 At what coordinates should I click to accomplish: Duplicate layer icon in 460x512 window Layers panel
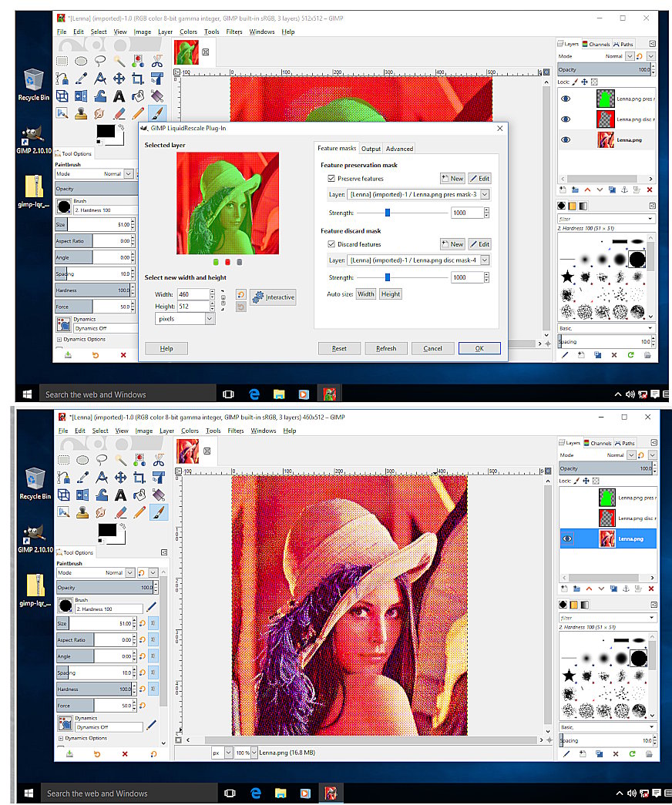click(x=613, y=589)
